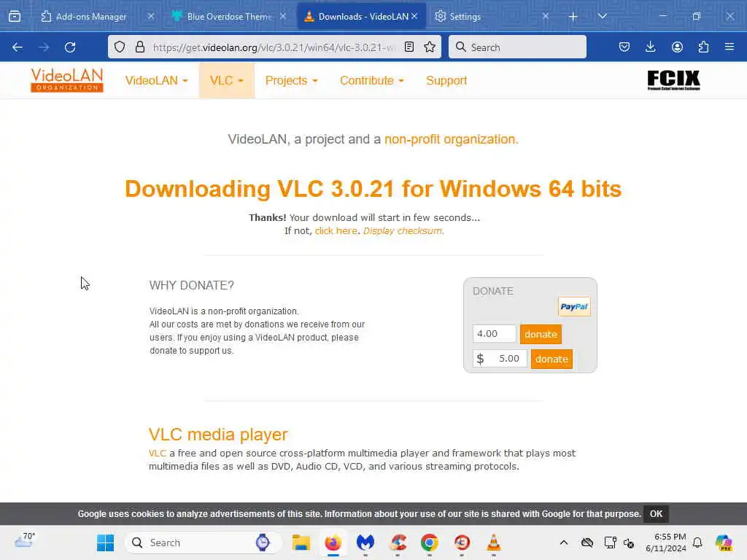
Task: Open the Downloads panel
Action: click(650, 47)
